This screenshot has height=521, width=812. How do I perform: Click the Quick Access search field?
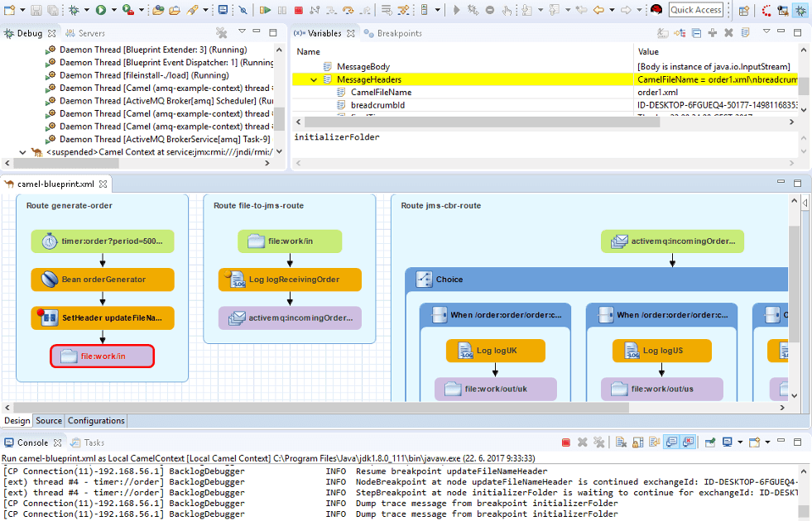pos(695,10)
